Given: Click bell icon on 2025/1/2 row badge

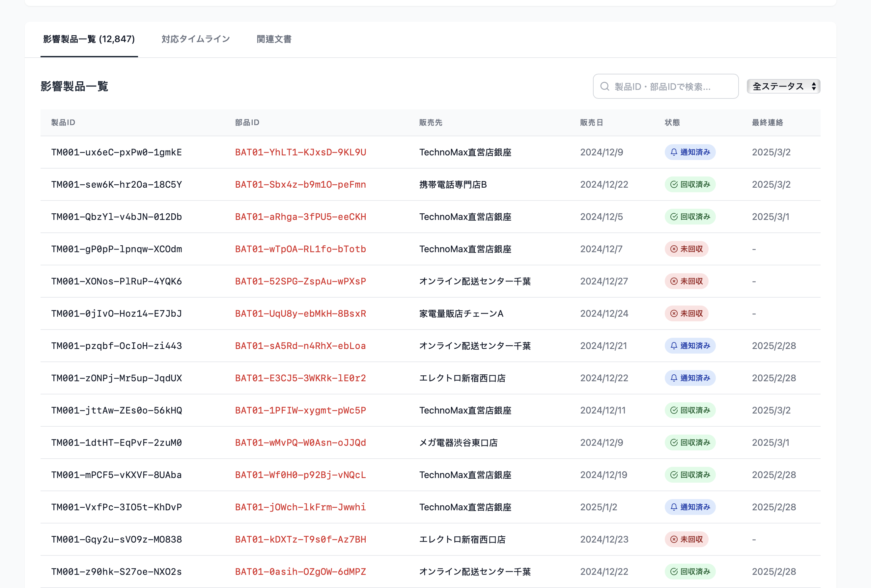Looking at the screenshot, I should point(673,507).
